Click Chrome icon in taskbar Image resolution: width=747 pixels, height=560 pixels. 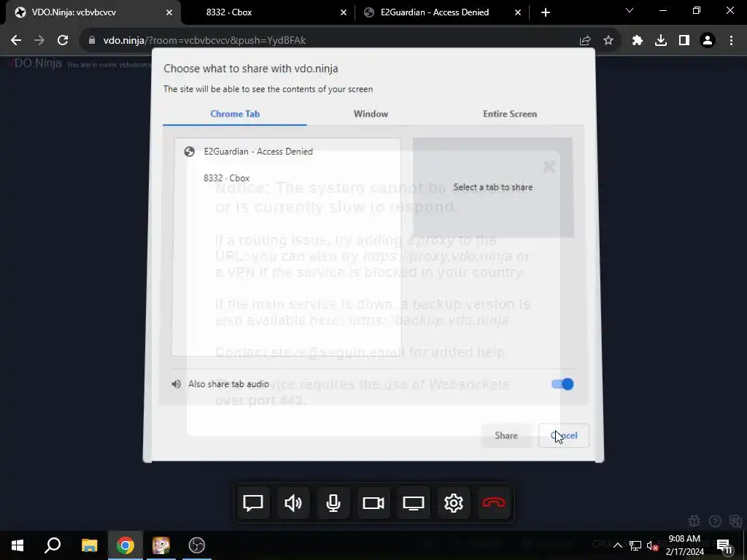pyautogui.click(x=125, y=545)
